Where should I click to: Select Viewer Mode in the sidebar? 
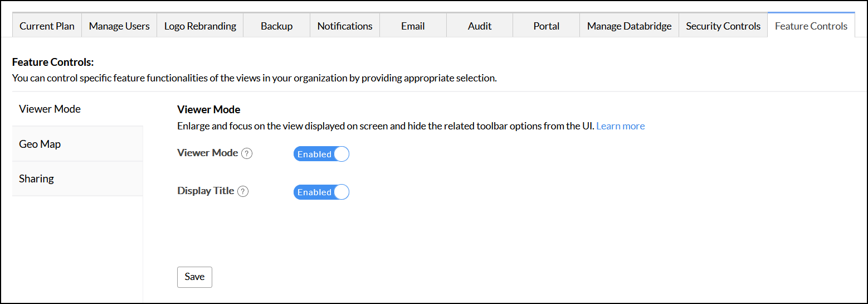coord(50,109)
